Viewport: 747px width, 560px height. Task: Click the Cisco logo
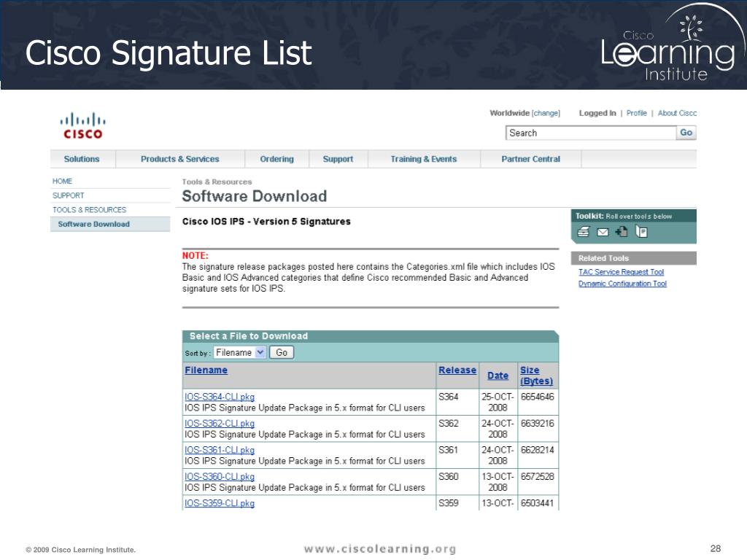(x=83, y=125)
